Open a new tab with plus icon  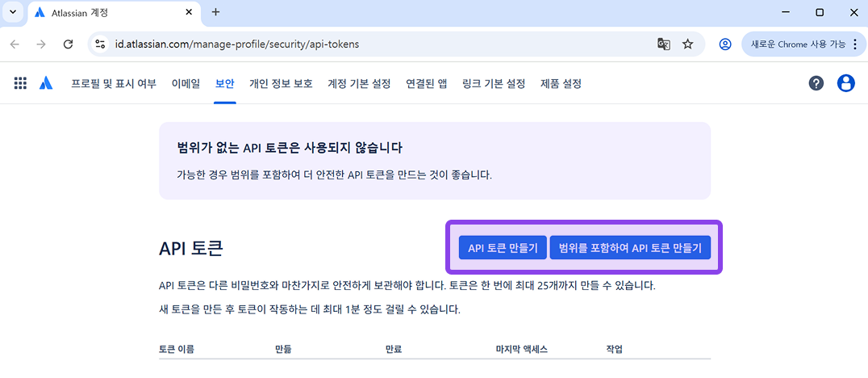(x=216, y=12)
